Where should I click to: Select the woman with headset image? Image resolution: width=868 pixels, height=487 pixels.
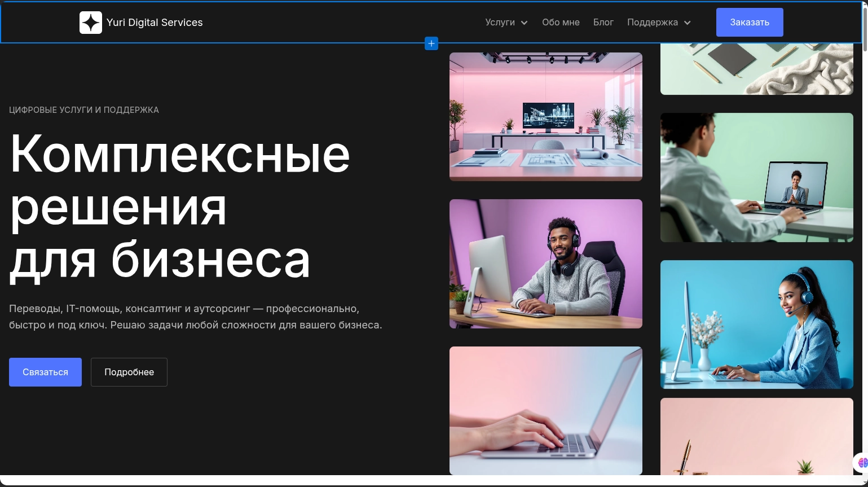[x=756, y=324]
